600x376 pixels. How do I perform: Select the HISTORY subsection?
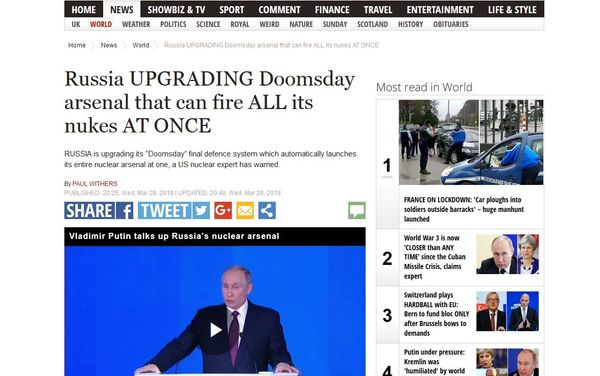411,24
